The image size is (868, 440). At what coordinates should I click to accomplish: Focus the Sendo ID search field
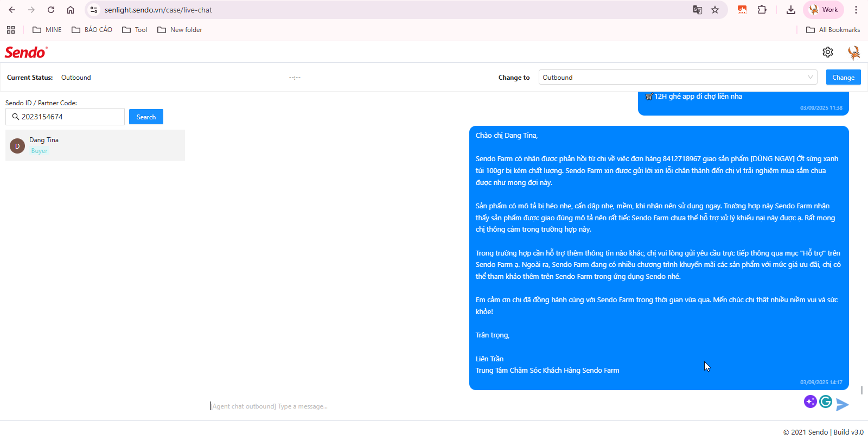click(x=65, y=117)
